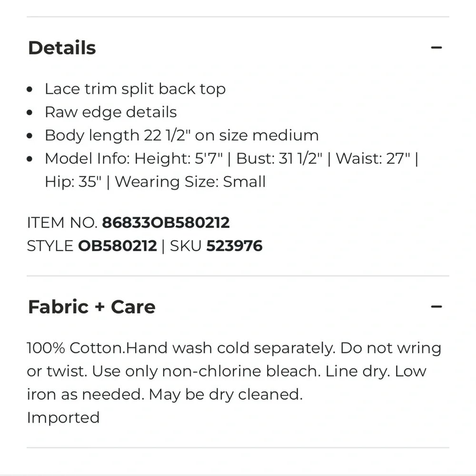The width and height of the screenshot is (476, 476).
Task: Click the 'Waist: 27"' measurement text
Action: [373, 159]
